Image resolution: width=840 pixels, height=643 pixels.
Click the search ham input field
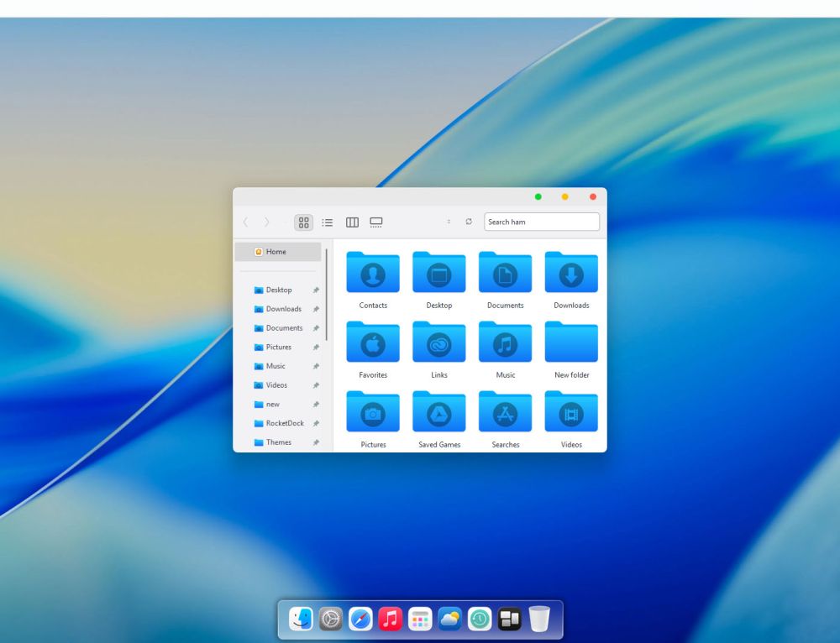pyautogui.click(x=541, y=222)
